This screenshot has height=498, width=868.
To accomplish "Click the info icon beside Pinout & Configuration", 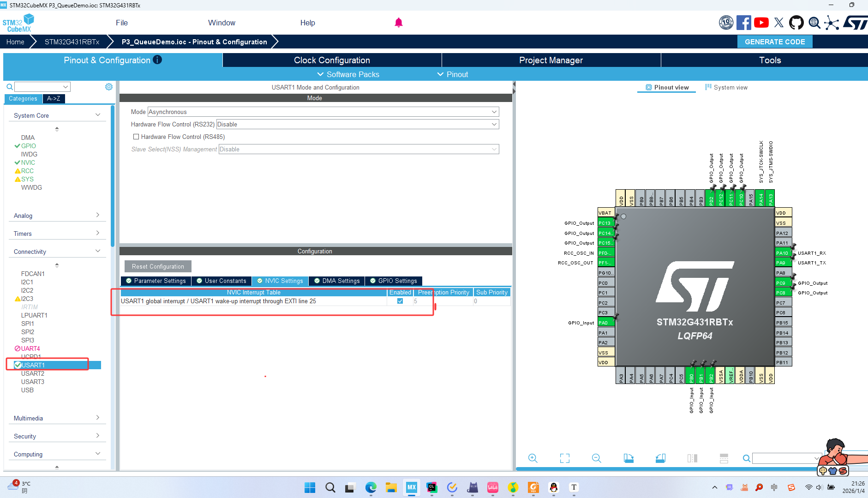I will click(x=157, y=60).
